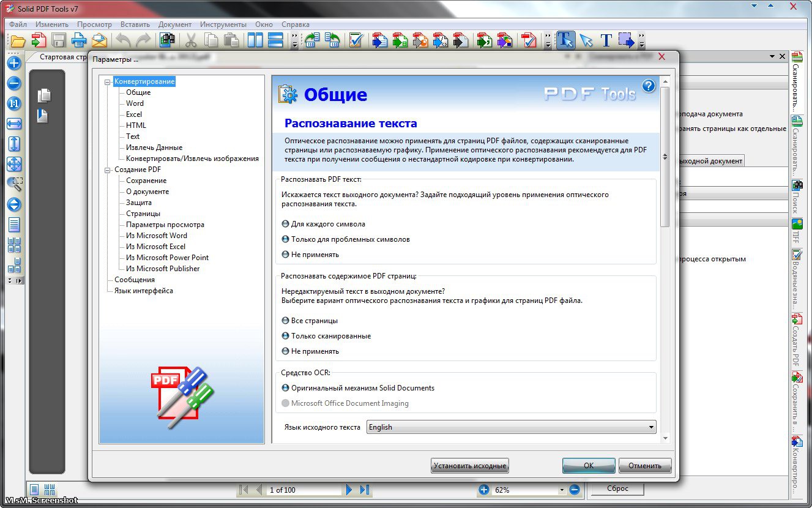Screen dimensions: 812x508
Task: Click the OK button
Action: (589, 466)
